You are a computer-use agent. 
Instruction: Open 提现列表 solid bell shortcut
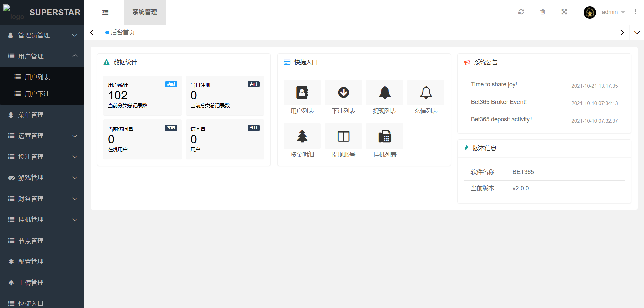point(385,93)
